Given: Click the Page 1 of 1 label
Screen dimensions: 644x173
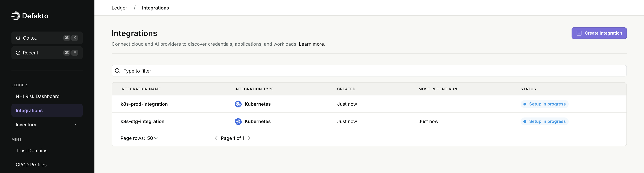Looking at the screenshot, I should click(233, 138).
